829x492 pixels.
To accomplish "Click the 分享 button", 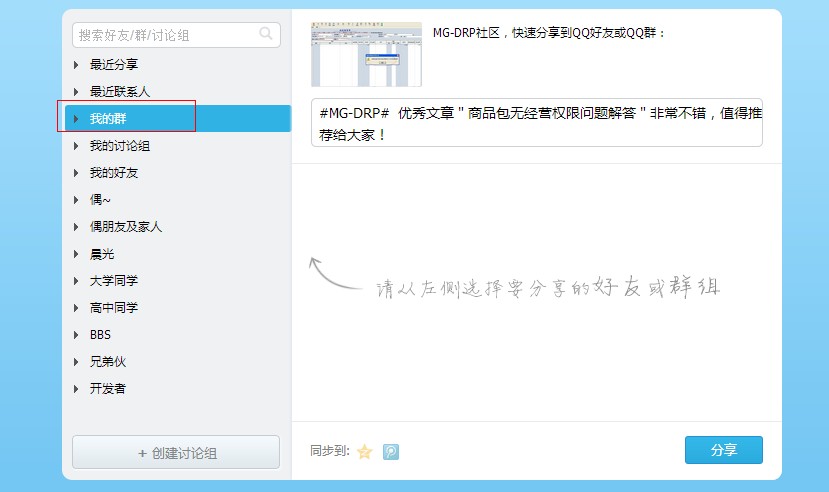I will point(724,450).
